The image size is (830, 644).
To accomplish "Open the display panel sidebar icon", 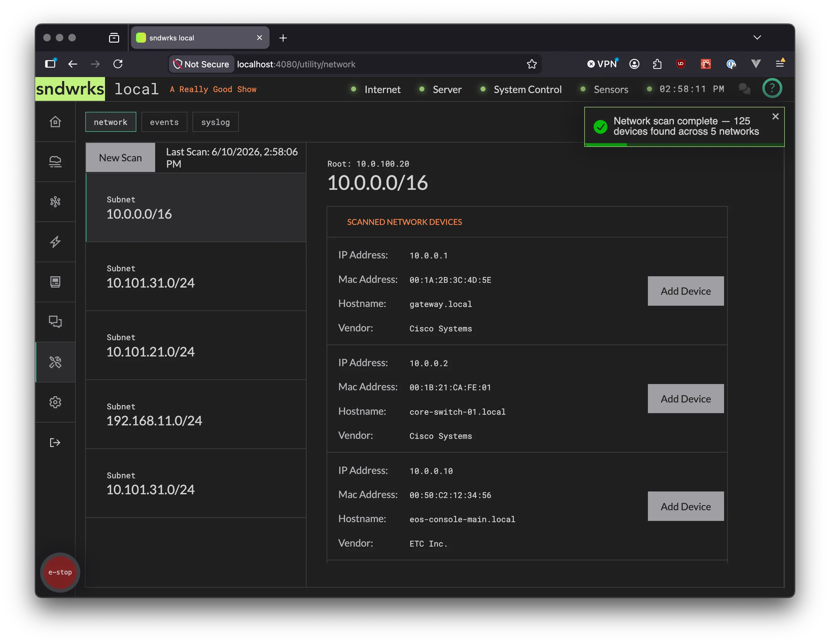I will pyautogui.click(x=55, y=282).
